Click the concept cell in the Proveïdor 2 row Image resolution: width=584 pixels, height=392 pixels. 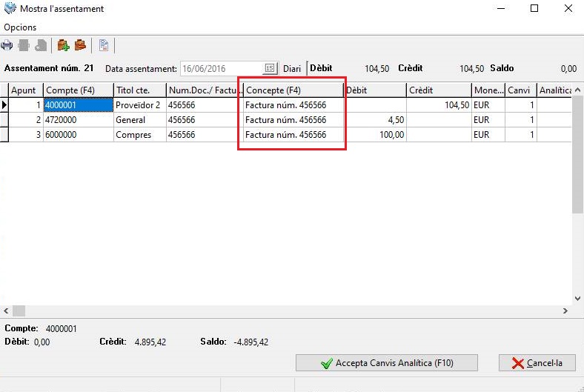(x=293, y=105)
